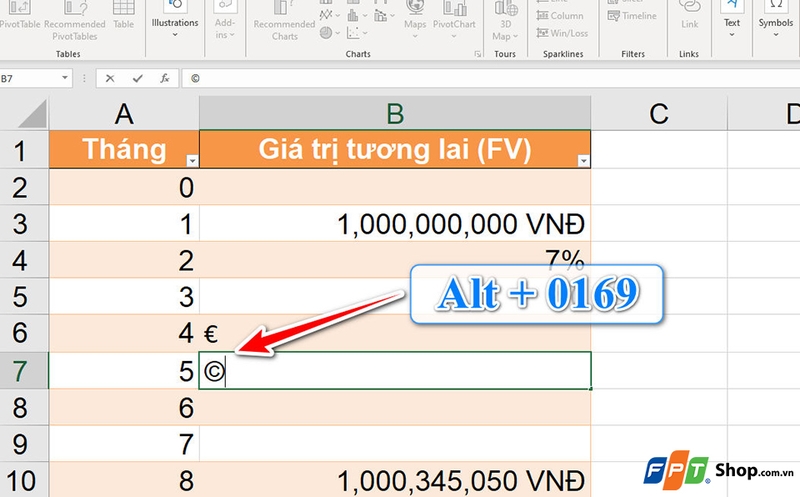Cancel the entry with the X icon
The width and height of the screenshot is (800, 497).
coord(110,78)
